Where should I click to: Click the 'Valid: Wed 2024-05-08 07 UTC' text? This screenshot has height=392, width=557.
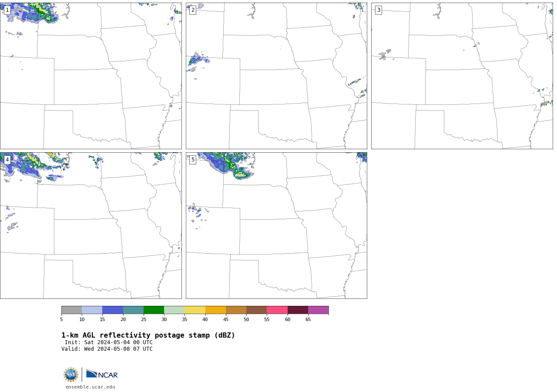[x=107, y=349]
